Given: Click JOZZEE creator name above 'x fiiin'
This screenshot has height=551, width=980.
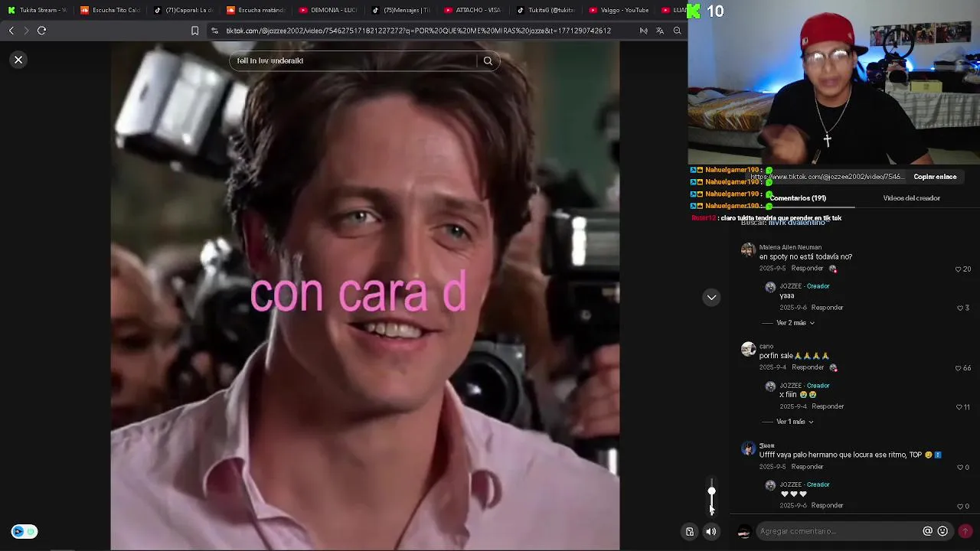Looking at the screenshot, I should (x=790, y=386).
